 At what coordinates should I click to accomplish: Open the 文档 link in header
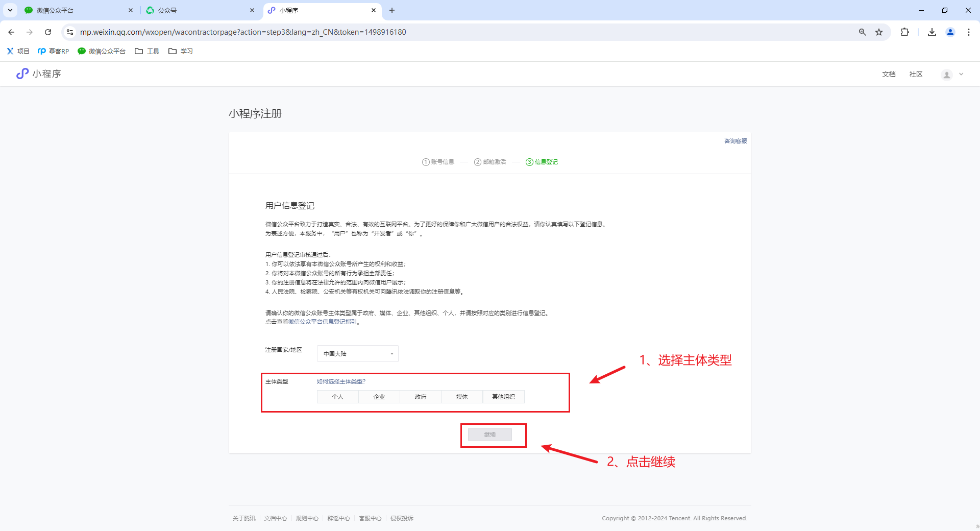pyautogui.click(x=889, y=75)
